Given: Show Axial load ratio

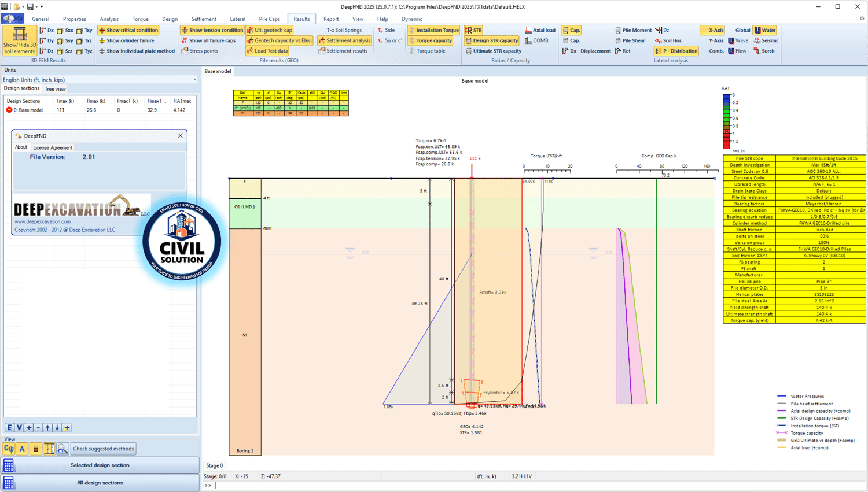Looking at the screenshot, I should pos(540,30).
